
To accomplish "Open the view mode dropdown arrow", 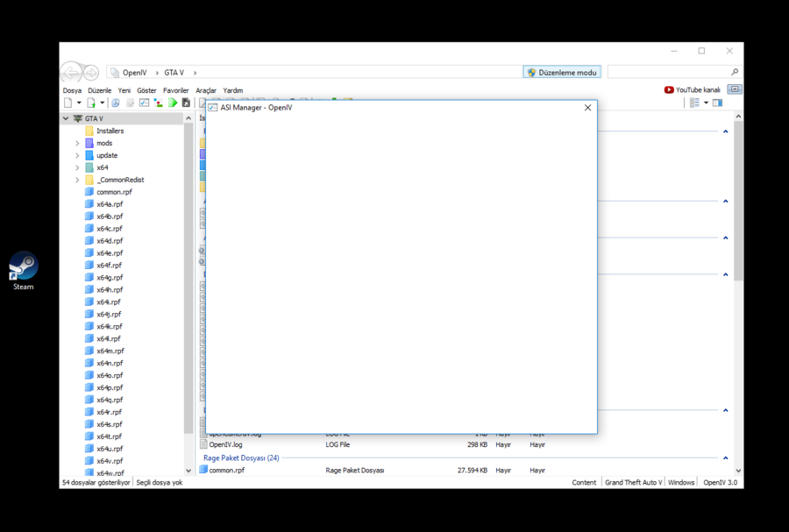I will pos(706,103).
